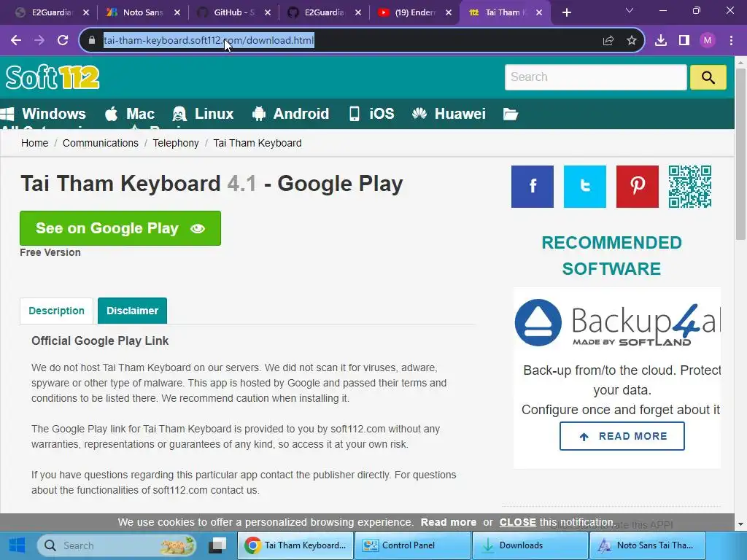Screen dimensions: 747x560
Task: Close the Tai Tham tab
Action: (x=539, y=12)
